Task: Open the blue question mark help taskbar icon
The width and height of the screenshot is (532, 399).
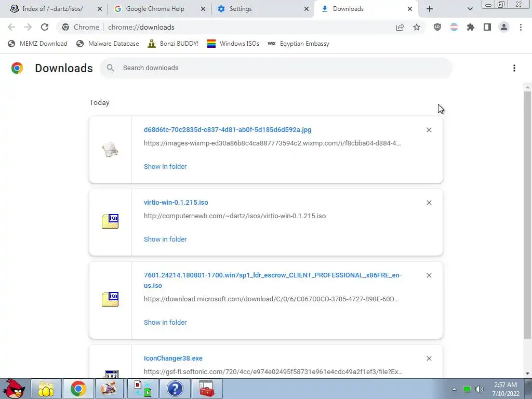Action: [175, 389]
